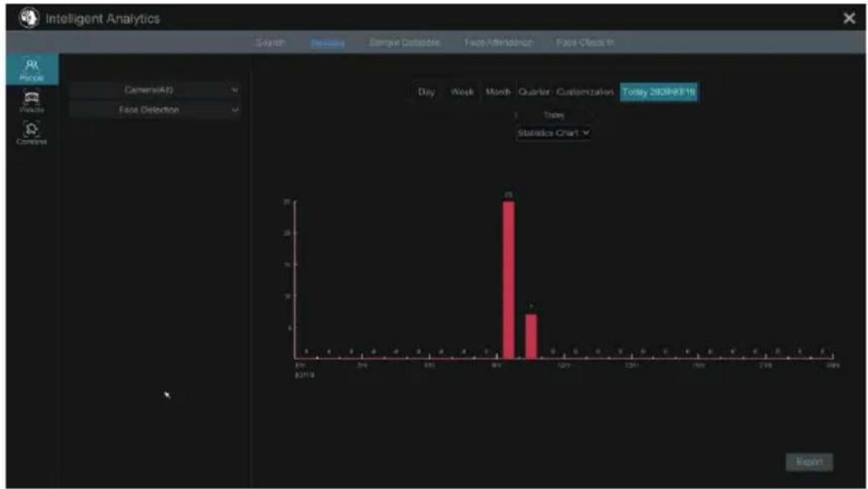Select the Week time range

click(462, 92)
